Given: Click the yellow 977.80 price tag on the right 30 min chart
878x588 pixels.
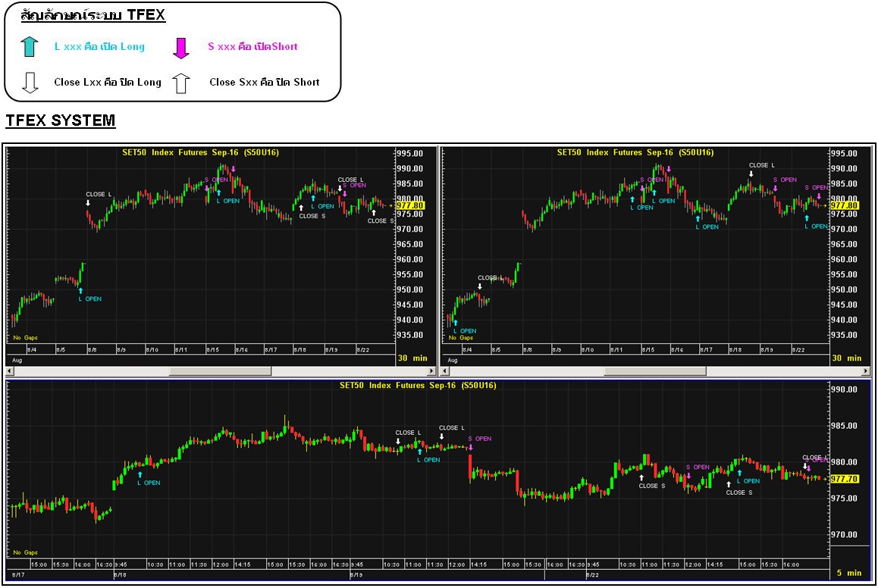Looking at the screenshot, I should point(844,206).
